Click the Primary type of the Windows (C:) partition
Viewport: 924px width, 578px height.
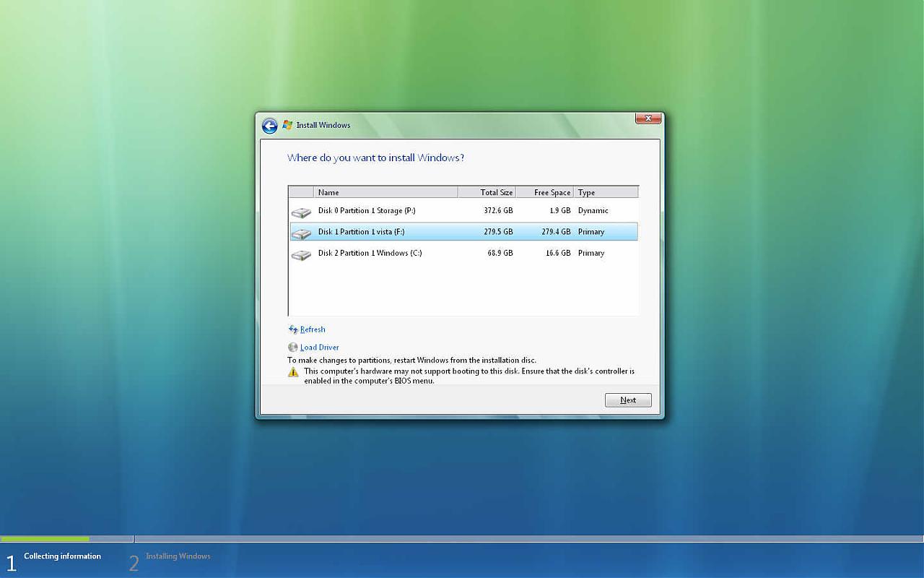tap(591, 253)
